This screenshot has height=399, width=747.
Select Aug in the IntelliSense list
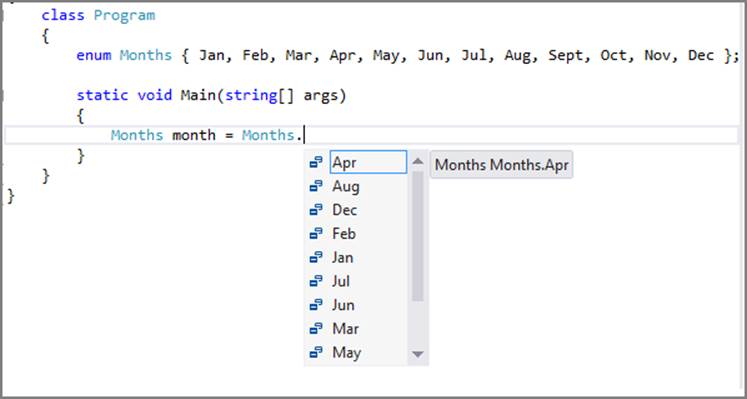pos(346,186)
